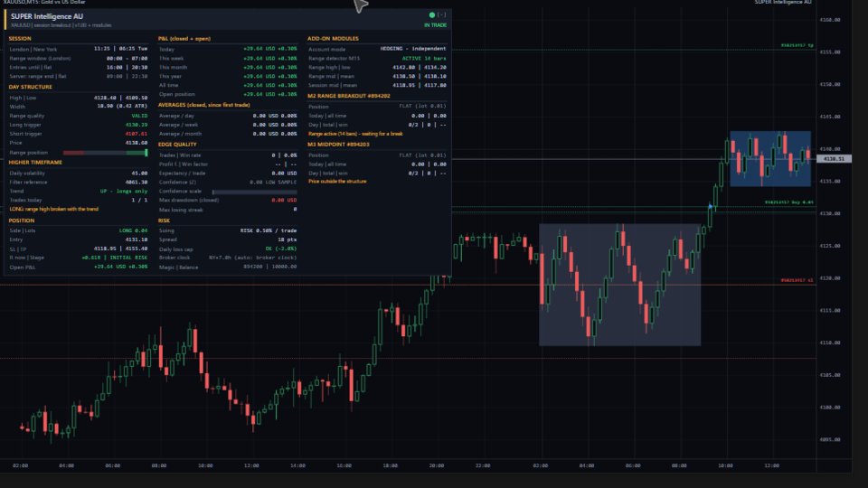Image resolution: width=868 pixels, height=488 pixels.
Task: Click the 20:00 label on the time axis
Action: (436, 466)
